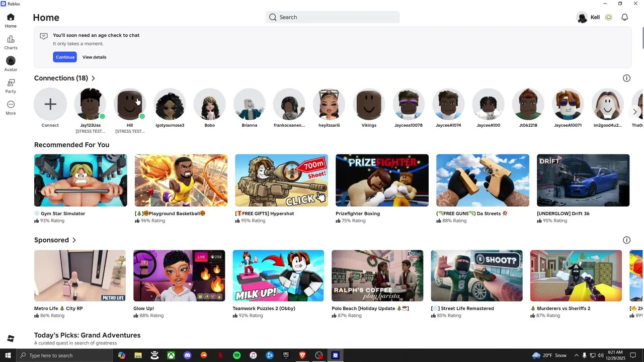Image resolution: width=644 pixels, height=362 pixels.
Task: Open Brave browser from the taskbar
Action: point(302,355)
